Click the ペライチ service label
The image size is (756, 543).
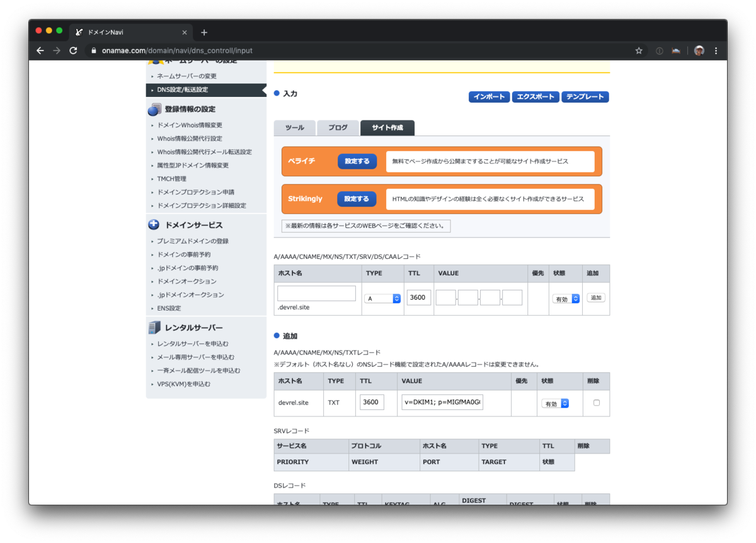[301, 161]
